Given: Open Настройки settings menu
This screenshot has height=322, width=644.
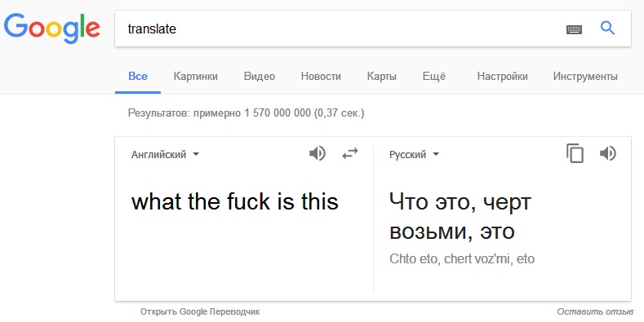Looking at the screenshot, I should [502, 77].
